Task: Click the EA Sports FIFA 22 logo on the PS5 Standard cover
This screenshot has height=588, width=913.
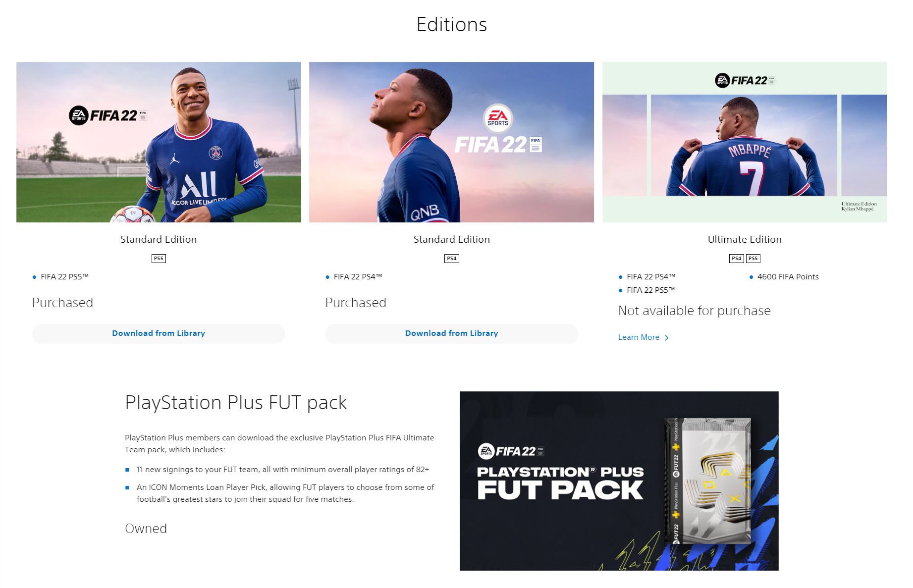Action: point(107,115)
